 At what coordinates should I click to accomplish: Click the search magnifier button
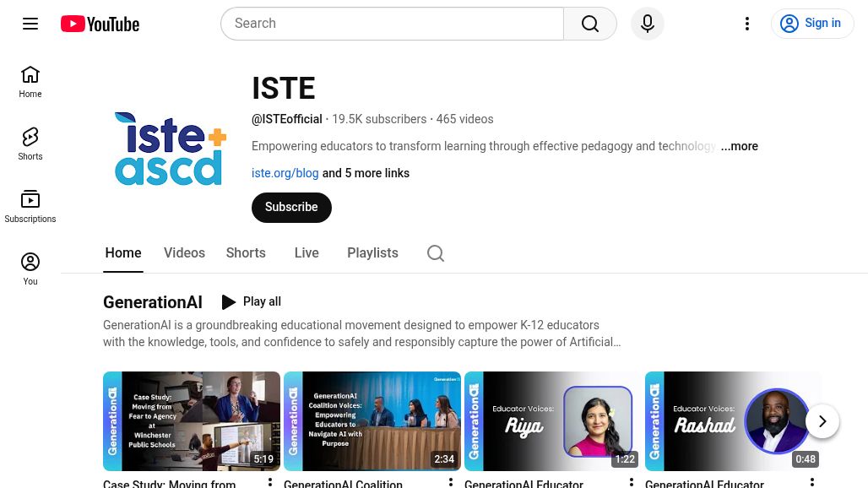589,23
